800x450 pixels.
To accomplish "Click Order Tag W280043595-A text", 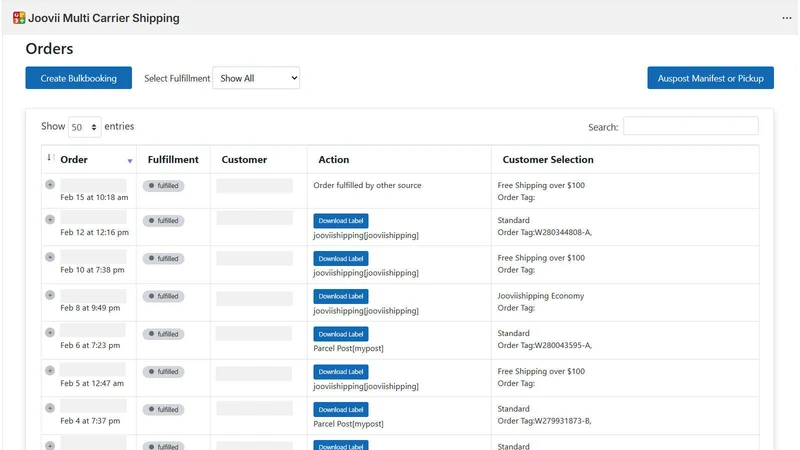I will 544,346.
